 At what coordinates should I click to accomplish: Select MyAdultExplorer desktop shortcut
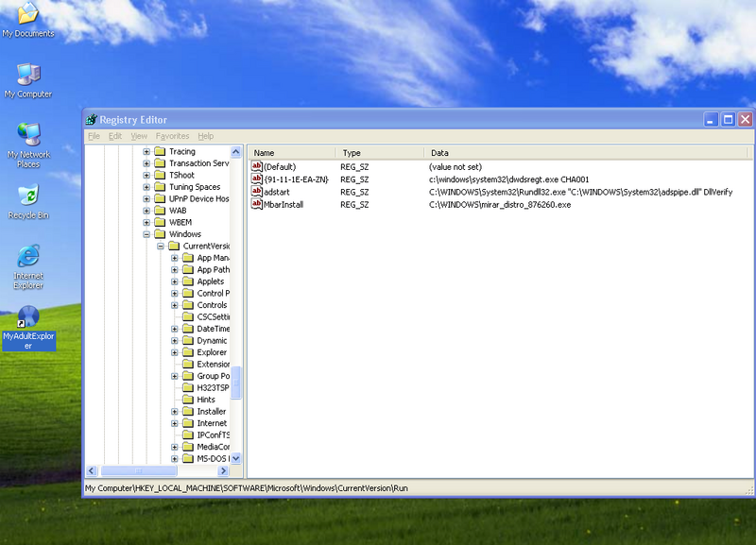28,328
